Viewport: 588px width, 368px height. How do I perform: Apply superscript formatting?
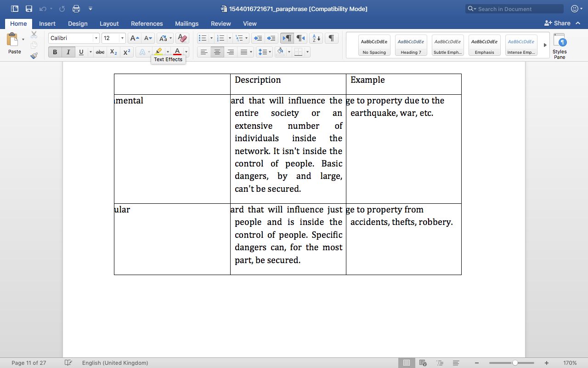127,52
